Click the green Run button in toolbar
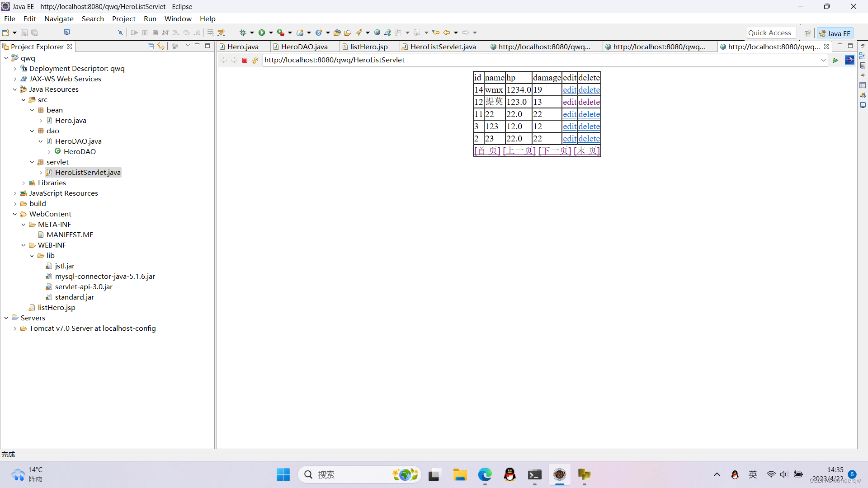868x488 pixels. coord(262,33)
